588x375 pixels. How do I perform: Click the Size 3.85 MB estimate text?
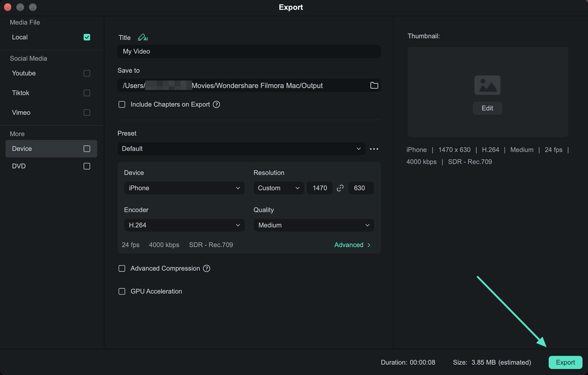coord(492,362)
